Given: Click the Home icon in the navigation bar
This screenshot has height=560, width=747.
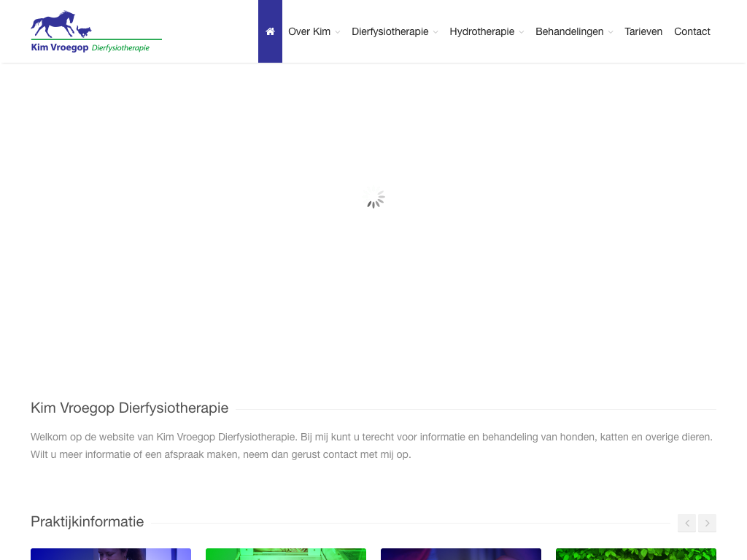Looking at the screenshot, I should [x=270, y=31].
